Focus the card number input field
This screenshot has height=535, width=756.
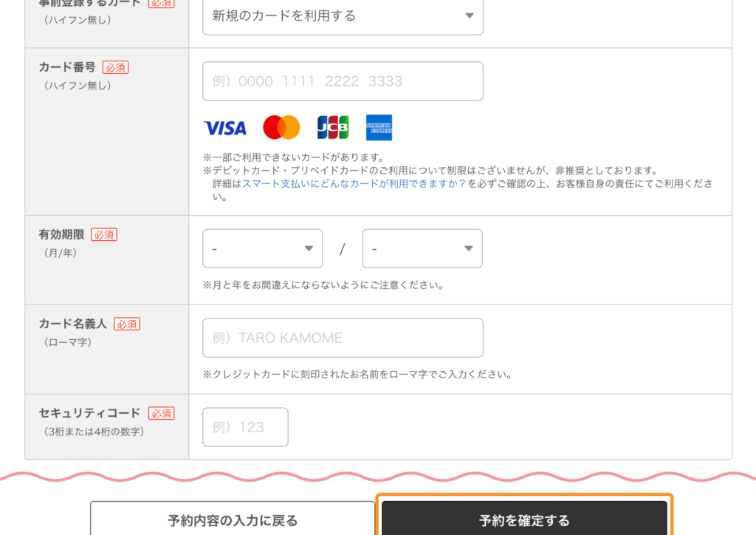343,81
